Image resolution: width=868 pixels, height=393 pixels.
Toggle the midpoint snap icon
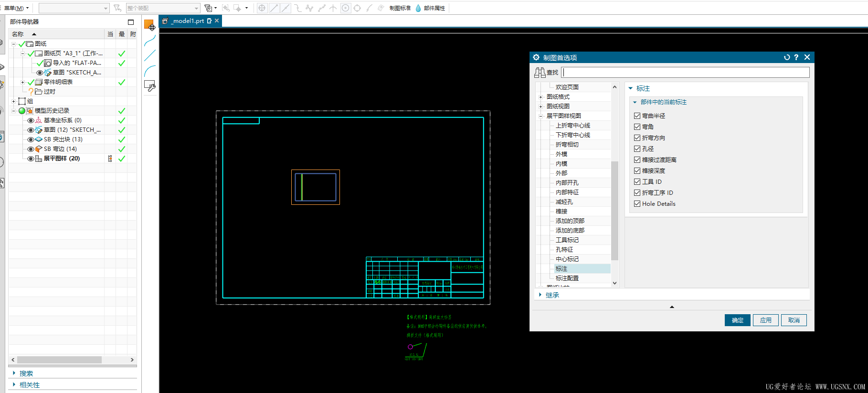click(x=286, y=8)
